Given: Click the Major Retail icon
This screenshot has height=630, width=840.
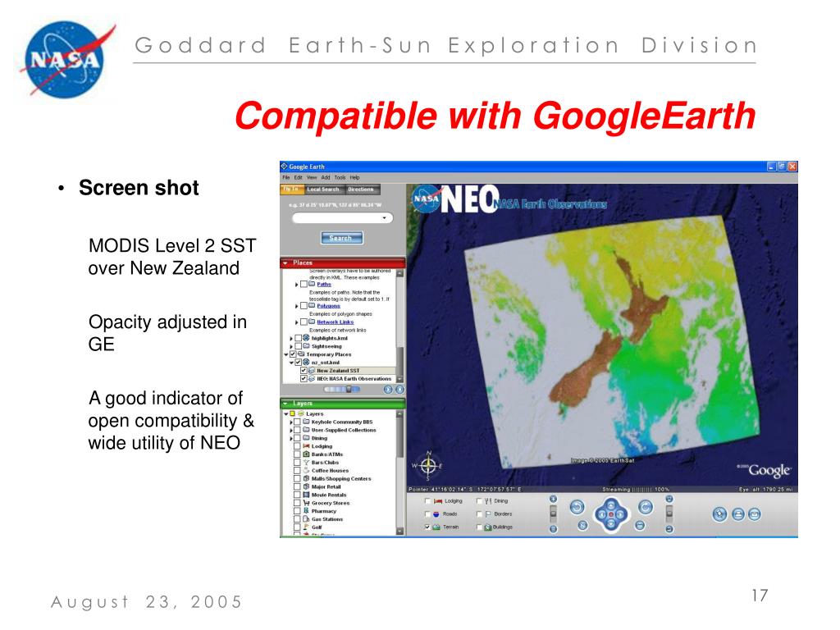Looking at the screenshot, I should (x=307, y=486).
